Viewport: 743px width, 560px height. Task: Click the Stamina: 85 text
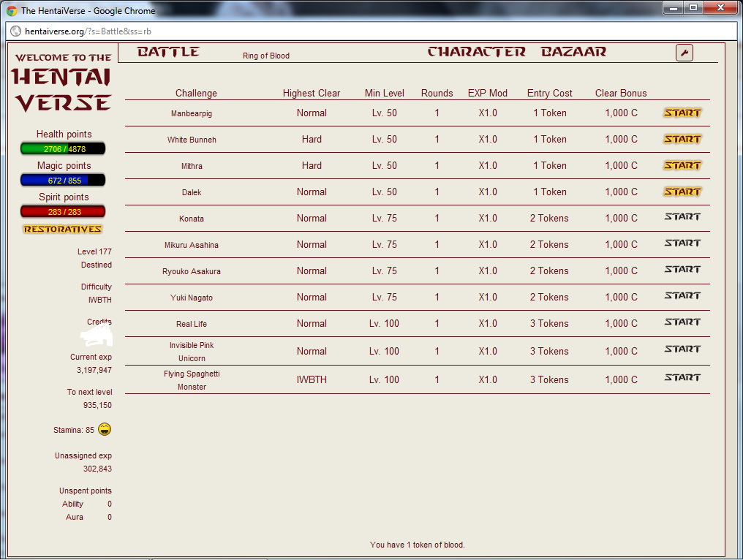(x=73, y=430)
